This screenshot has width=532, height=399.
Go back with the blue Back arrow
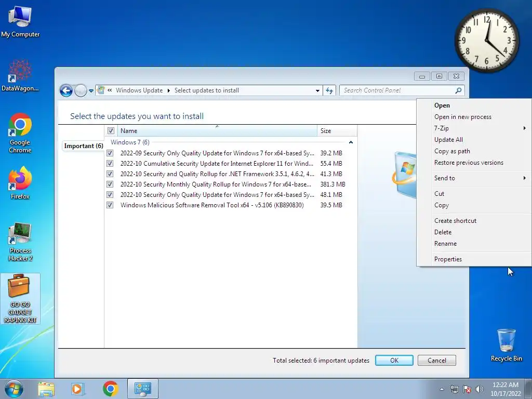66,90
